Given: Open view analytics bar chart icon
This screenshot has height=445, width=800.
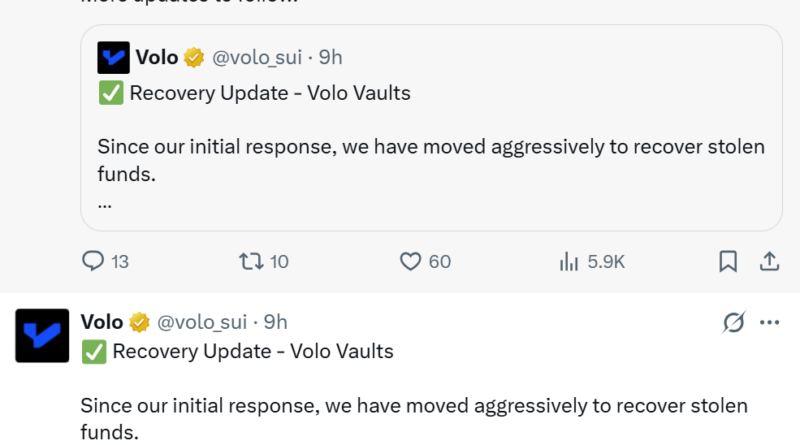Looking at the screenshot, I should tap(569, 261).
